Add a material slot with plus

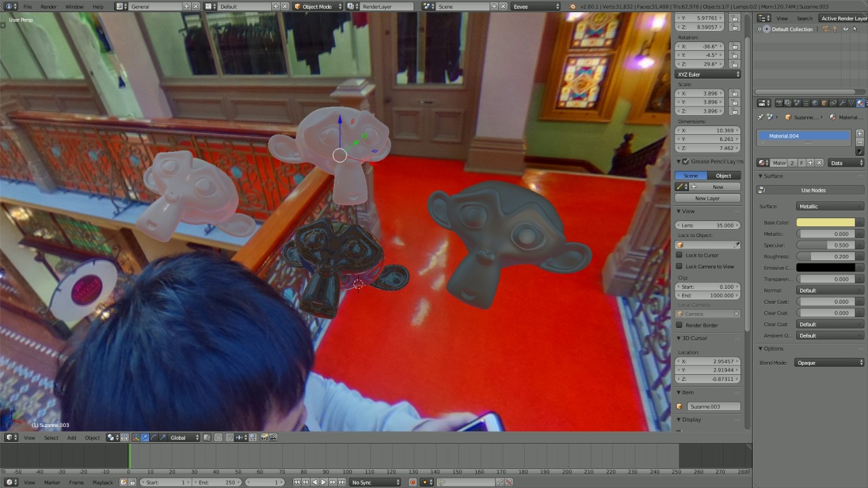pyautogui.click(x=860, y=134)
